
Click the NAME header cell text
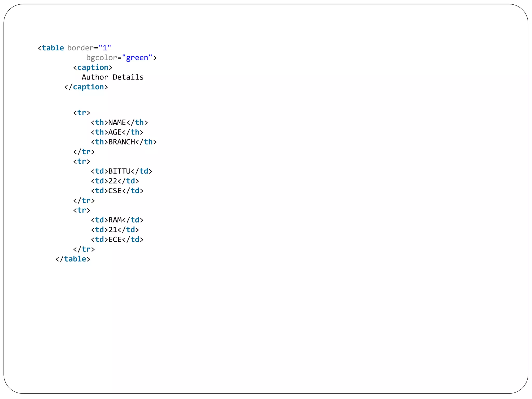[117, 122]
